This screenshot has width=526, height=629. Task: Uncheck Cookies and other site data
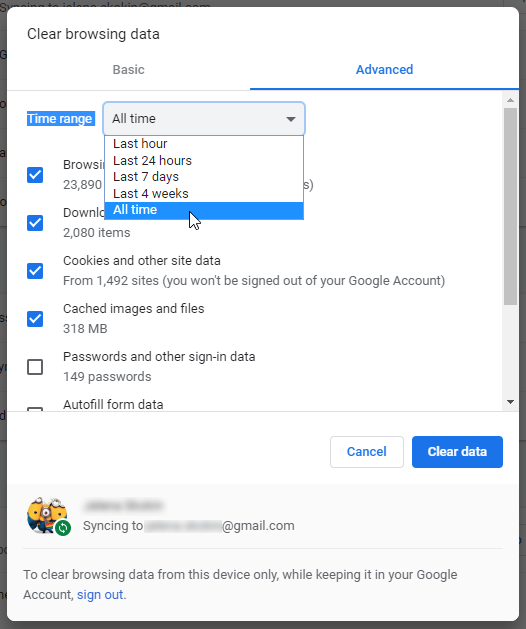(35, 271)
